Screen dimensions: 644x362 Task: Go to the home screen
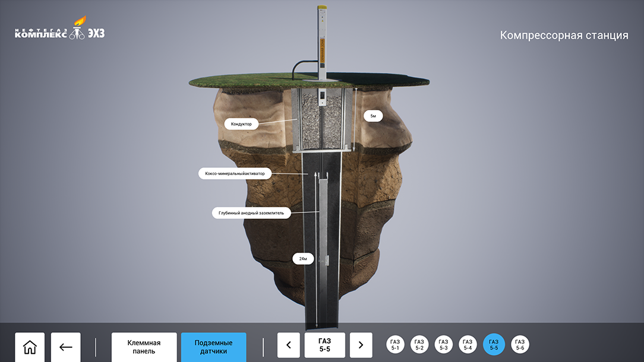click(30, 347)
